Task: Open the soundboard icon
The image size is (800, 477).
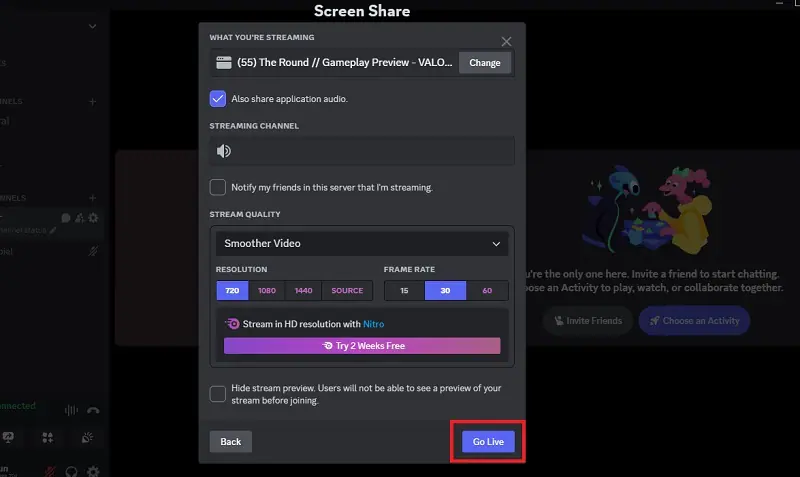Action: 87,437
